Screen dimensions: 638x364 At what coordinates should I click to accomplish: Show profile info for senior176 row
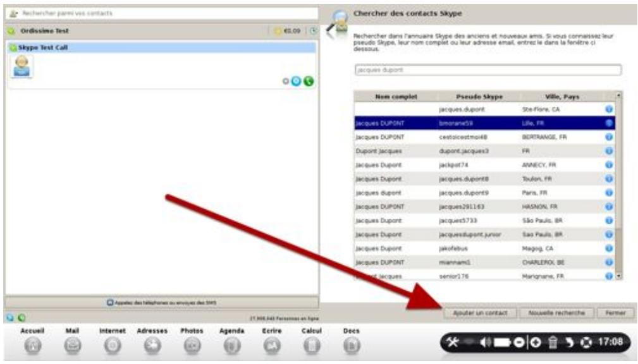pyautogui.click(x=609, y=276)
